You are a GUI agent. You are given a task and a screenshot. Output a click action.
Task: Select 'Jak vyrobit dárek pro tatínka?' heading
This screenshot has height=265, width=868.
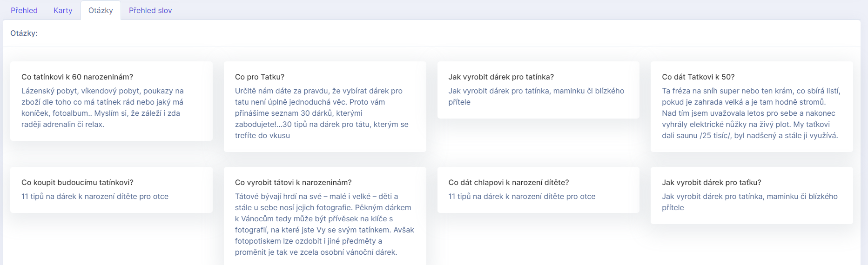[x=501, y=77]
